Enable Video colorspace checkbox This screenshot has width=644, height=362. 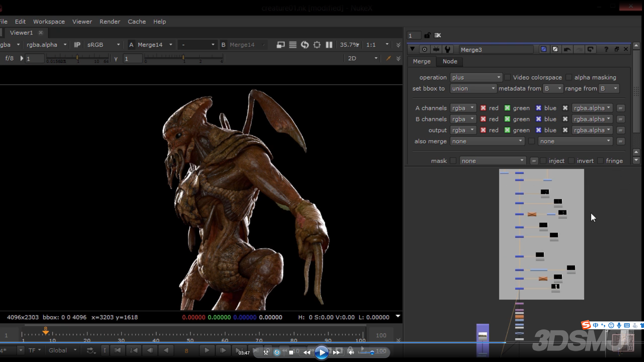508,77
